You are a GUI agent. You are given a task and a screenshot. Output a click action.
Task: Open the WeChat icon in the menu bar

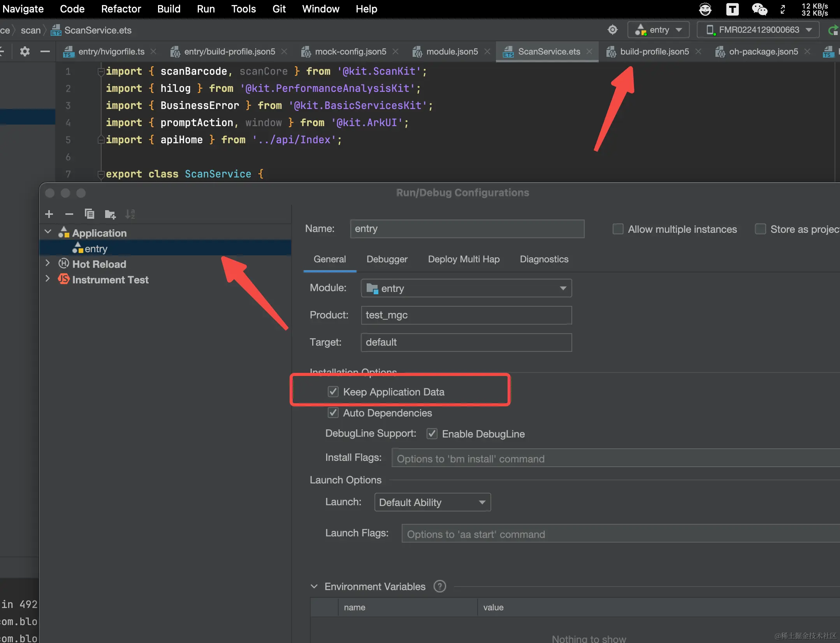(x=759, y=9)
